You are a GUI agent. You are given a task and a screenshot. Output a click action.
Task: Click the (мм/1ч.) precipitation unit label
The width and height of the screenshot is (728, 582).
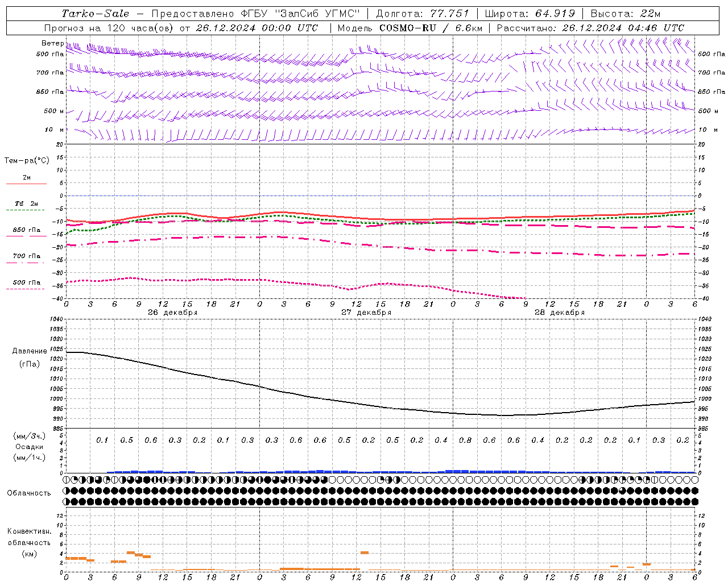[x=29, y=458]
